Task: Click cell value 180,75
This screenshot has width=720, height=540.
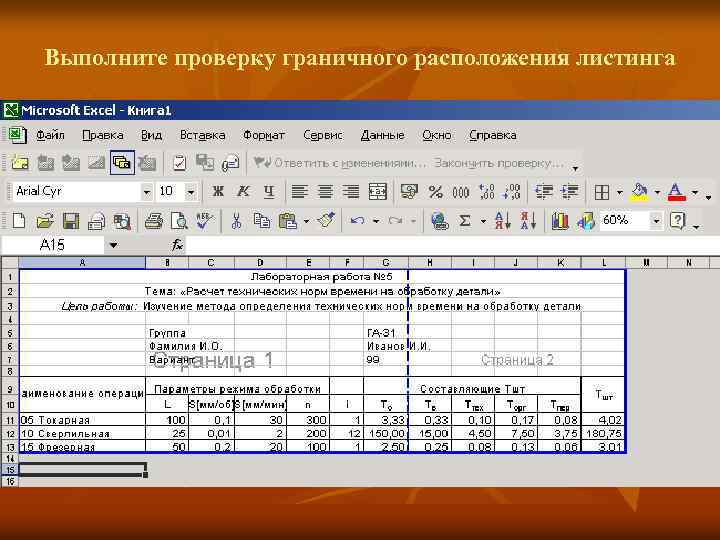Action: (603, 433)
